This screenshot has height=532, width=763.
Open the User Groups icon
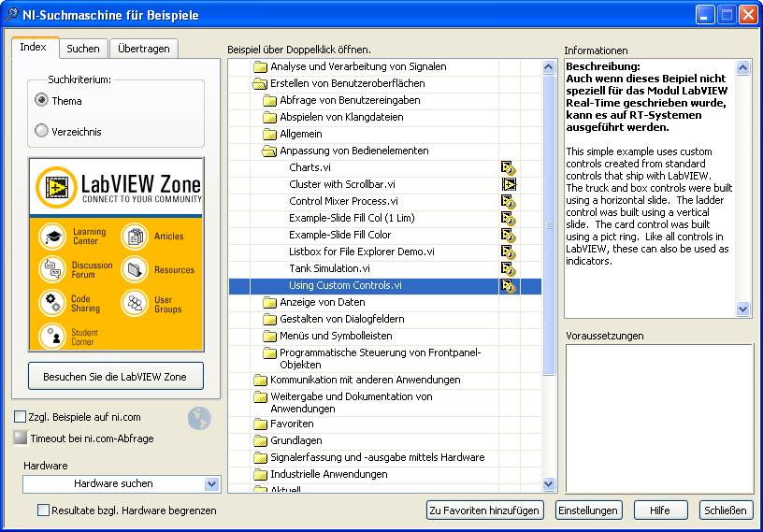click(x=135, y=303)
